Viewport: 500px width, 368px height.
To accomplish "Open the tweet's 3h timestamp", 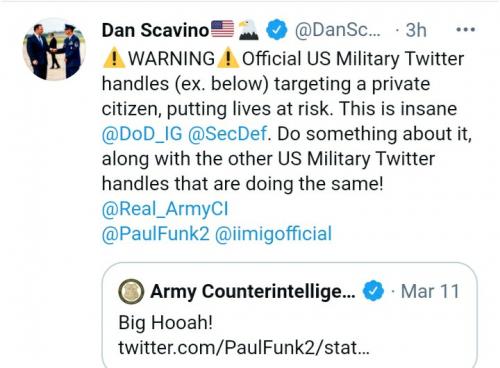I will (x=416, y=30).
